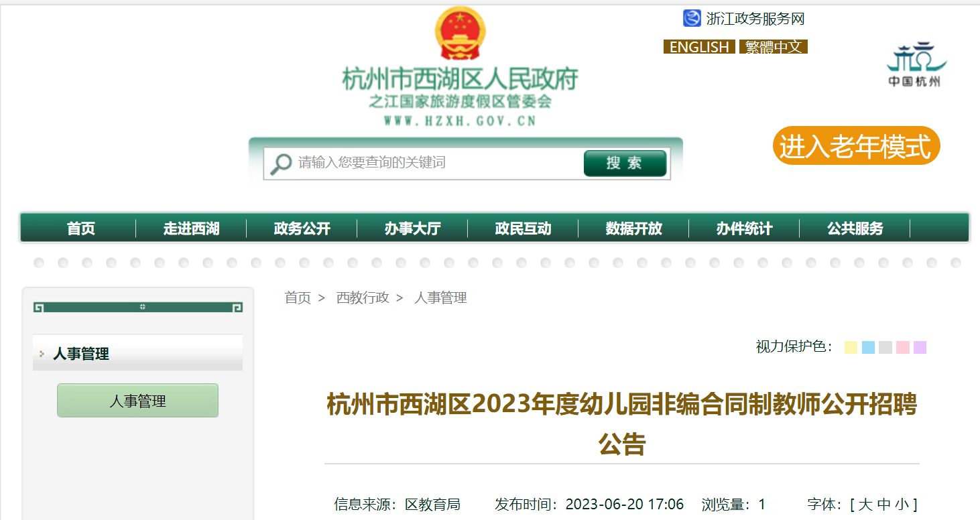Screen dimensions: 980x520
Task: Click the 搜索 search button
Action: click(625, 164)
